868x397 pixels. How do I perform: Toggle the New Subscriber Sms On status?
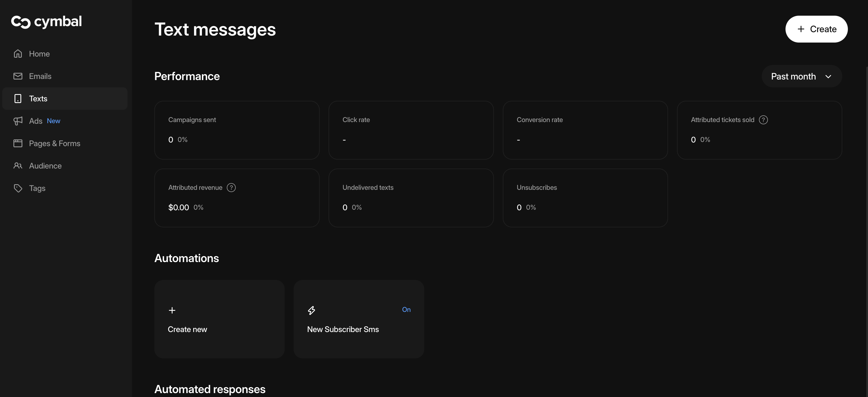pos(406,310)
